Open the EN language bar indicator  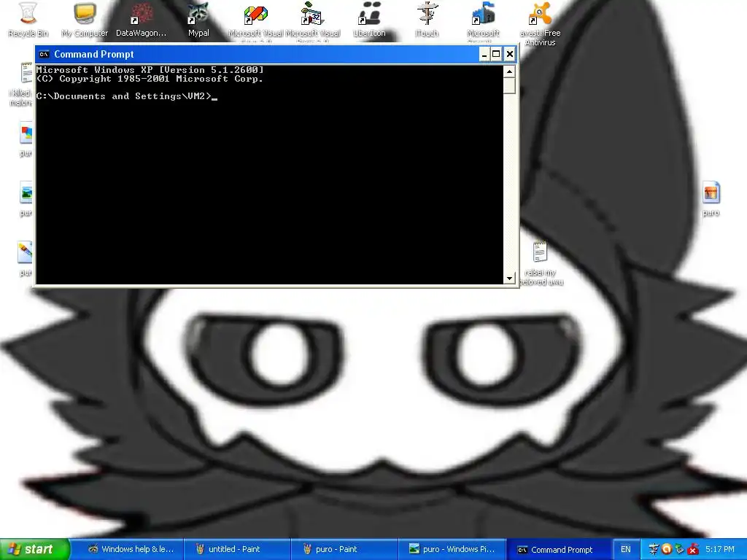click(x=625, y=549)
